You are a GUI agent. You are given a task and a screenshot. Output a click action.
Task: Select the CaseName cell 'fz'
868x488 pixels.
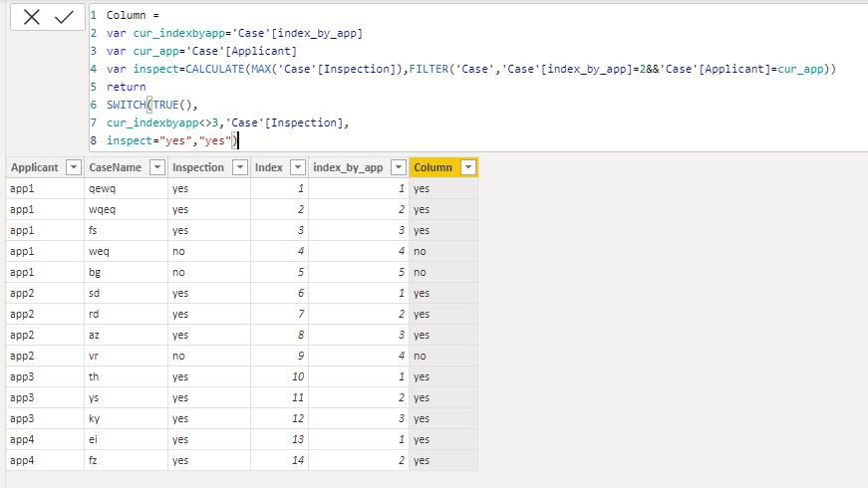coord(127,460)
